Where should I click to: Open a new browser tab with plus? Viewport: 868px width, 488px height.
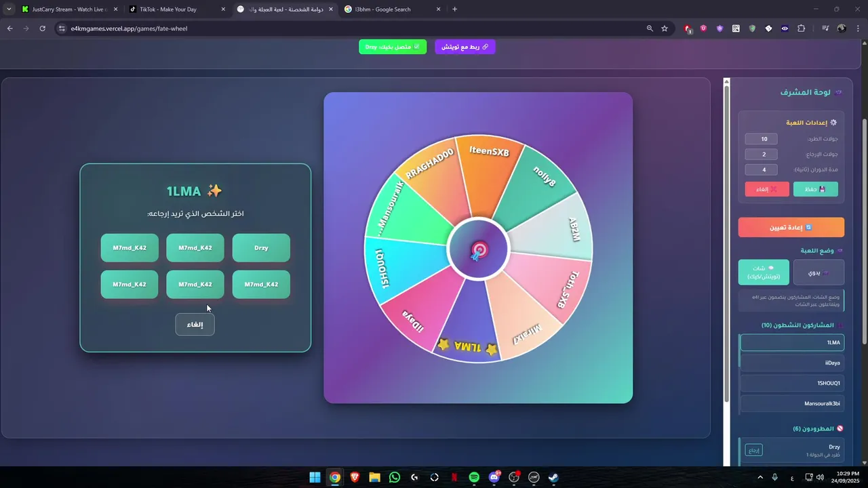[x=454, y=9]
